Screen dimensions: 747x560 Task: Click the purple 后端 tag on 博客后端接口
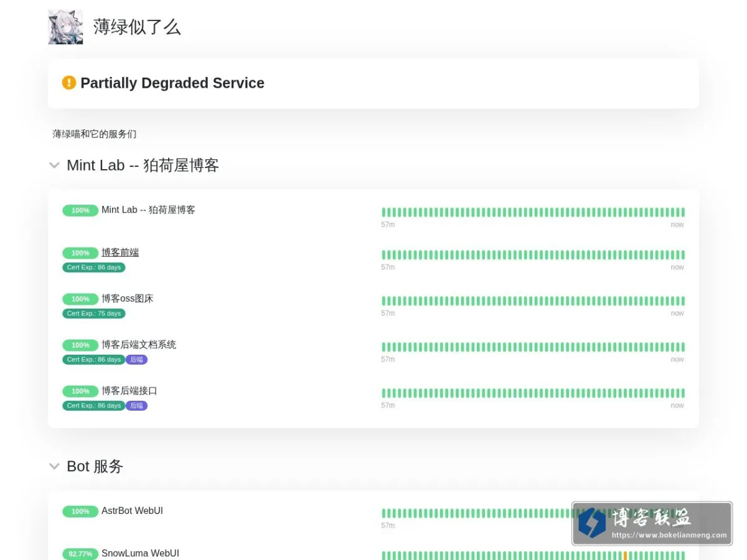[137, 406]
